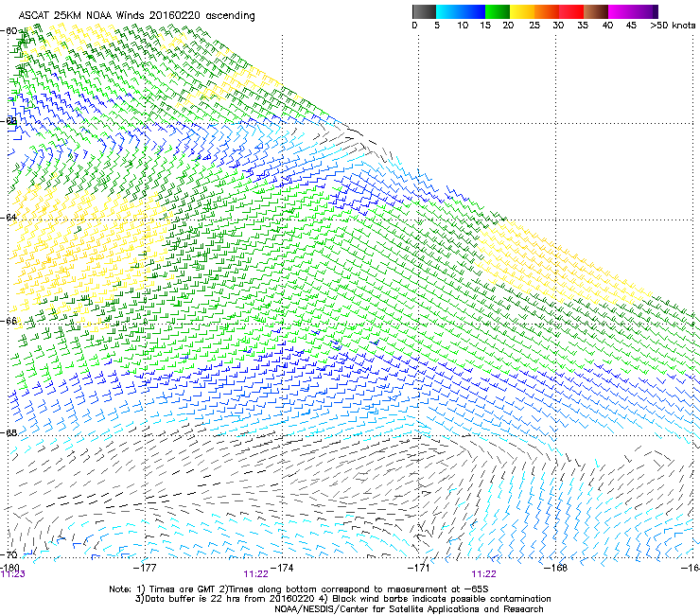
Task: Click the '>50 knots' legend label
Action: (673, 26)
